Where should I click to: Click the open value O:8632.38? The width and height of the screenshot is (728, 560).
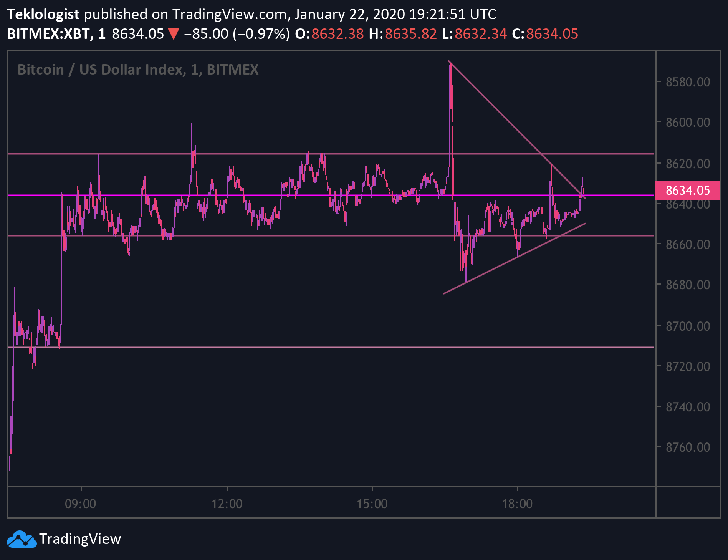(329, 34)
